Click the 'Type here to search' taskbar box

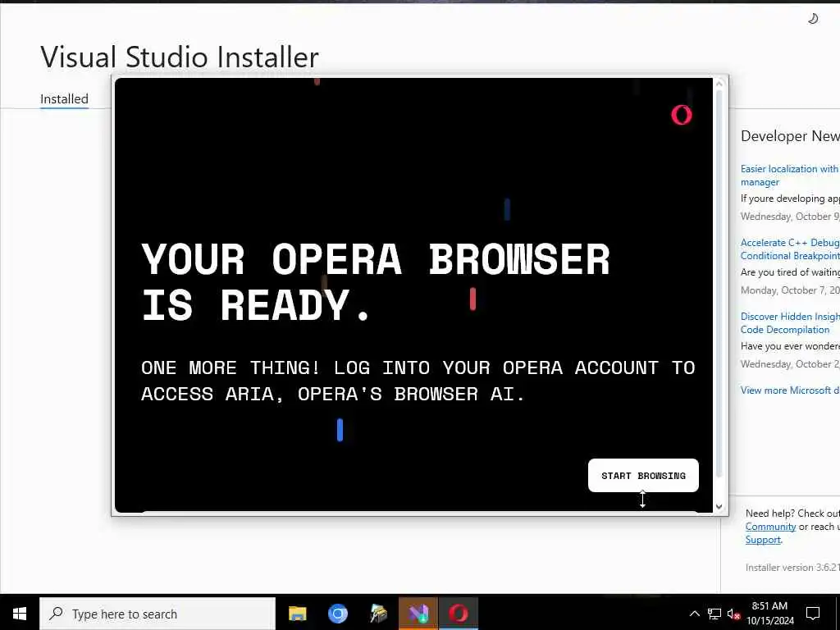point(157,614)
